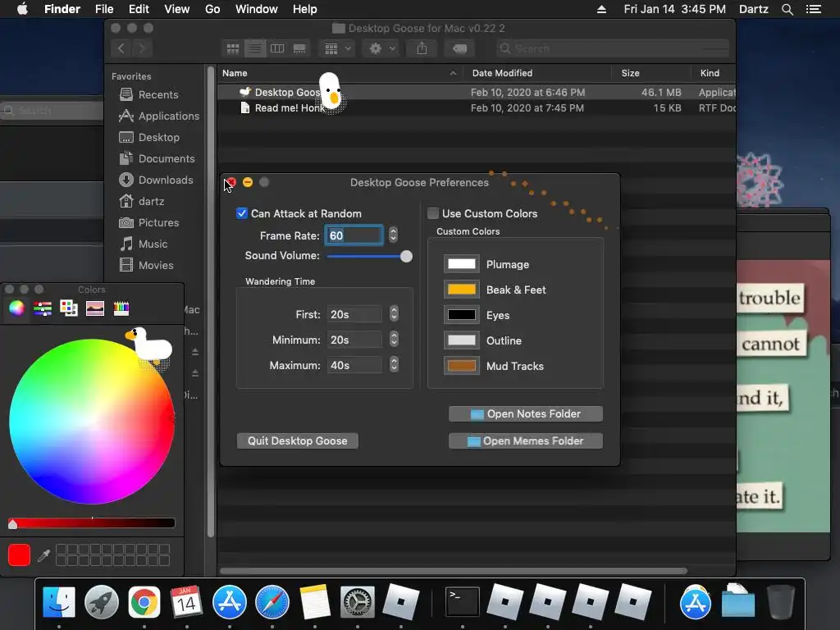840x630 pixels.
Task: Select the color sliders tab in Colors
Action: coord(43,308)
